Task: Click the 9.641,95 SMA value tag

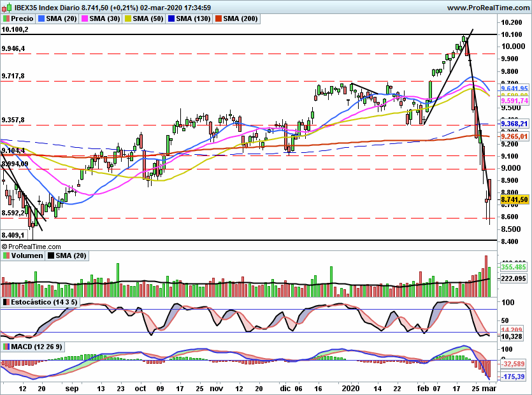Action: tap(514, 89)
